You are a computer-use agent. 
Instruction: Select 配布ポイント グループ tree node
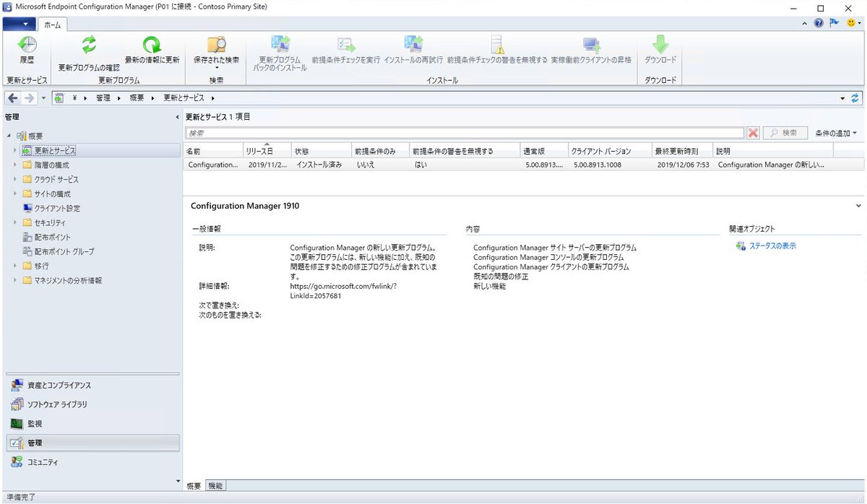point(64,251)
